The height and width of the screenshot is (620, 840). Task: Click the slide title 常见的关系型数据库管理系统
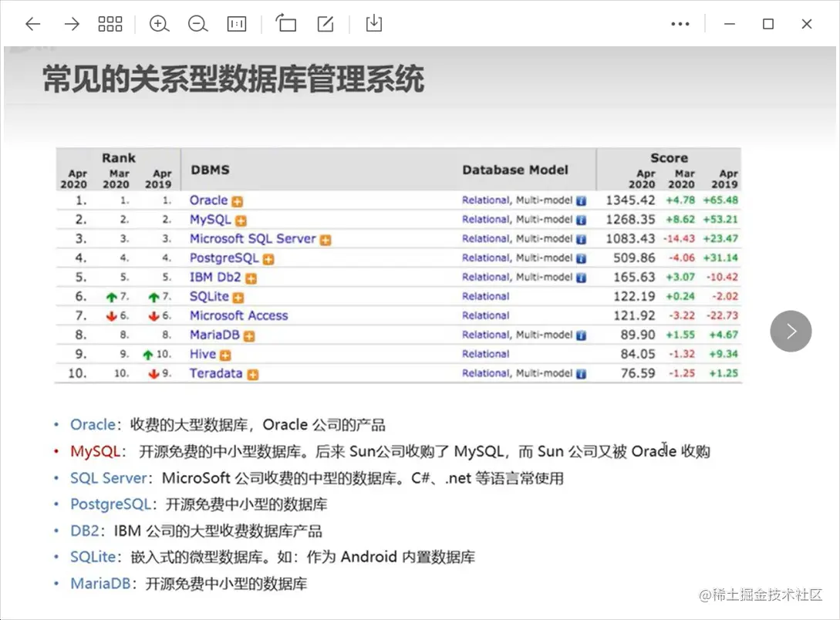[x=234, y=79]
